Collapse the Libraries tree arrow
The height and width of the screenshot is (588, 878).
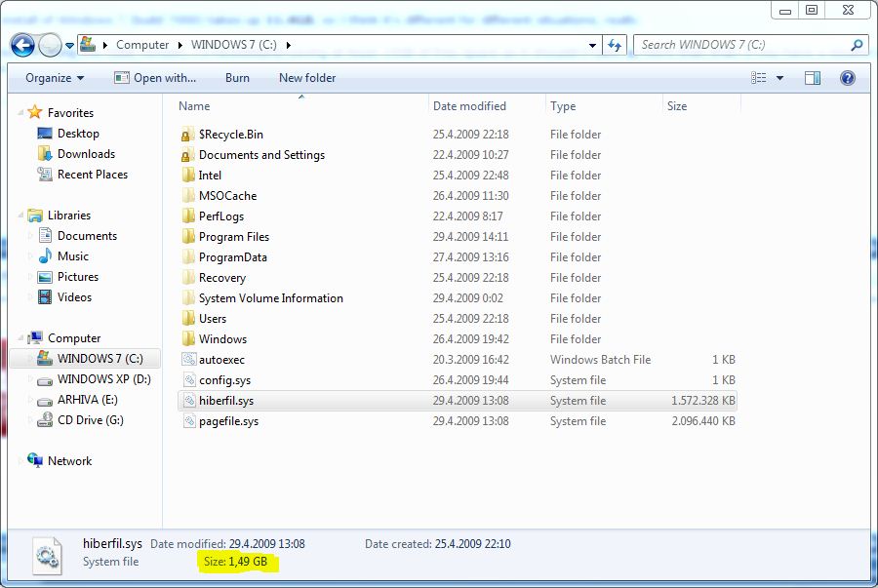(x=20, y=216)
